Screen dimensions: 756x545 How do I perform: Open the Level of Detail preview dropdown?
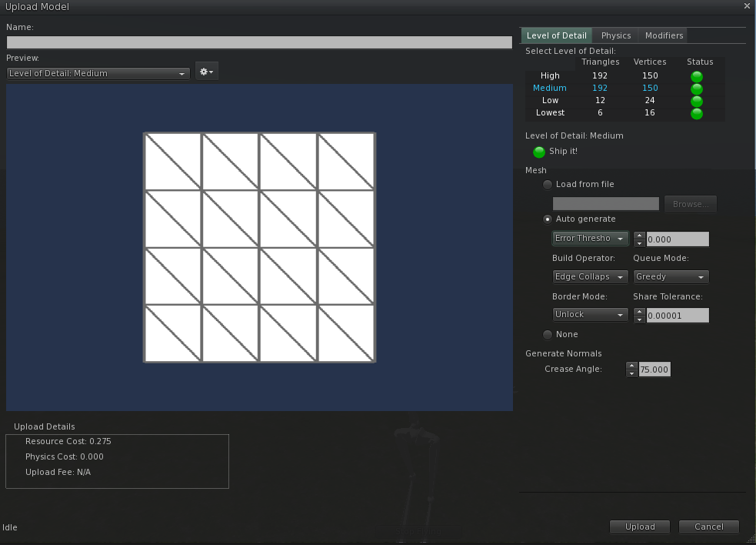98,73
